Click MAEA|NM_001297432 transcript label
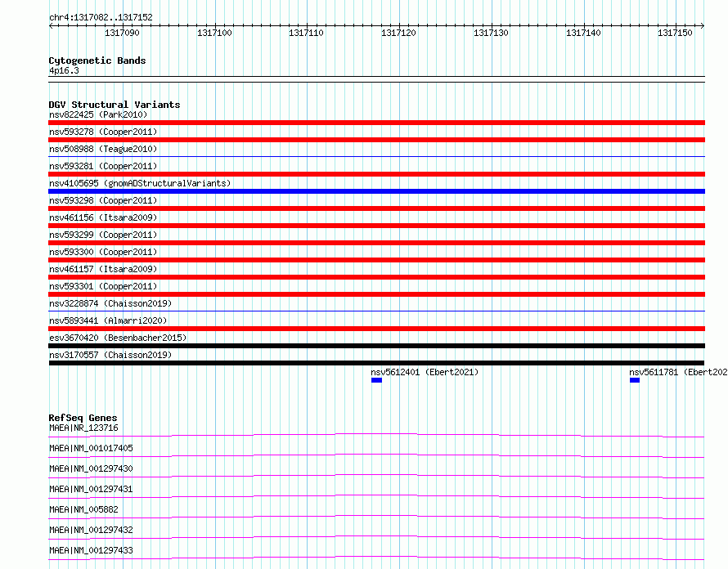 click(91, 530)
